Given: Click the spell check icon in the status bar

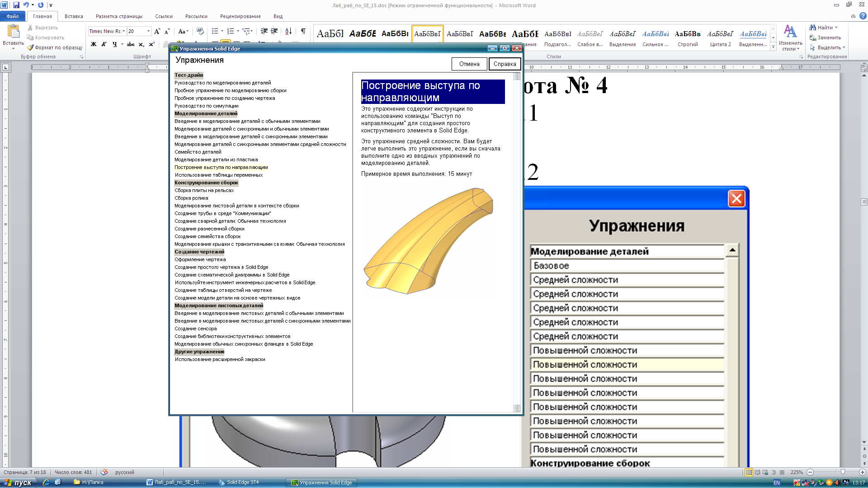Looking at the screenshot, I should [104, 472].
